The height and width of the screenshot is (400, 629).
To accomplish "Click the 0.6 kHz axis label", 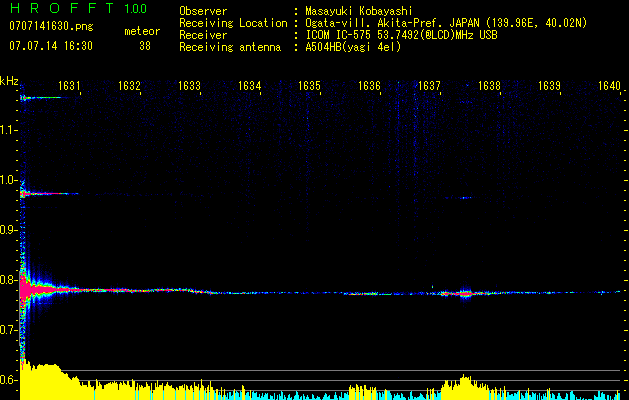I will [9, 380].
